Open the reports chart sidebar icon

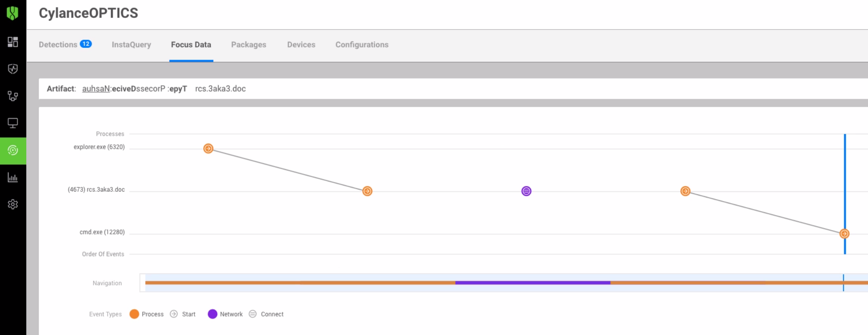[x=13, y=177]
